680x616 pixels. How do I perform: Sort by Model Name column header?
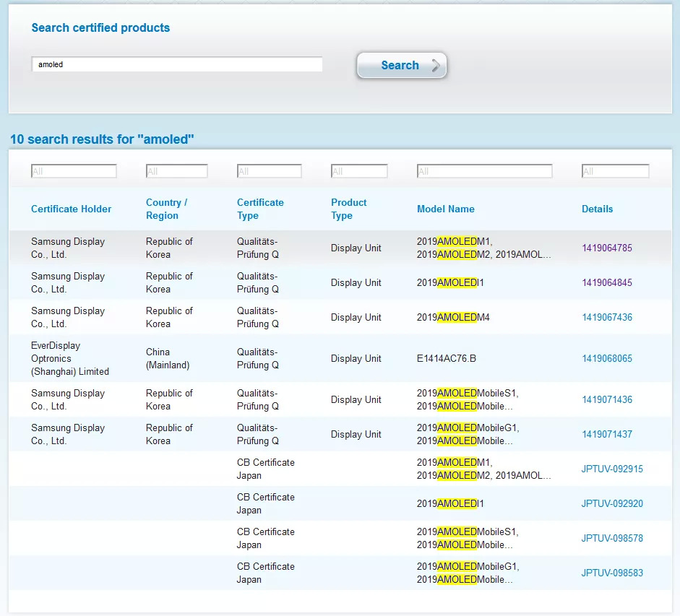[x=445, y=209]
